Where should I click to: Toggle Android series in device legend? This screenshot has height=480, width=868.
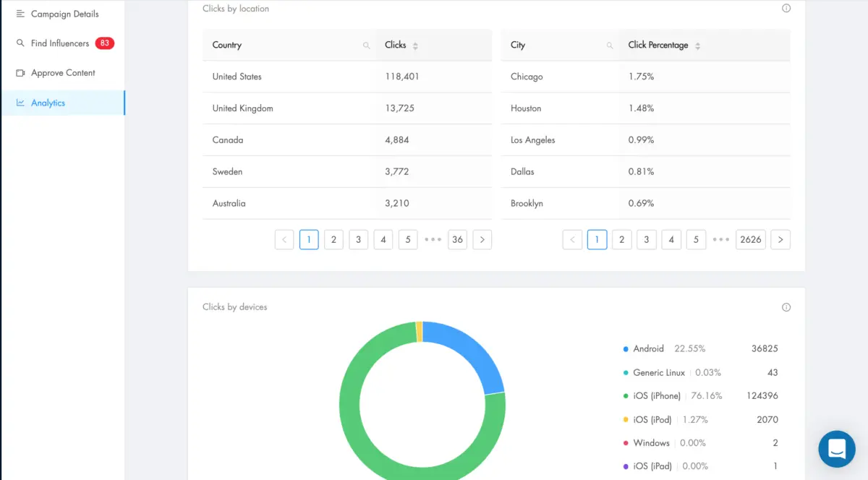click(648, 349)
